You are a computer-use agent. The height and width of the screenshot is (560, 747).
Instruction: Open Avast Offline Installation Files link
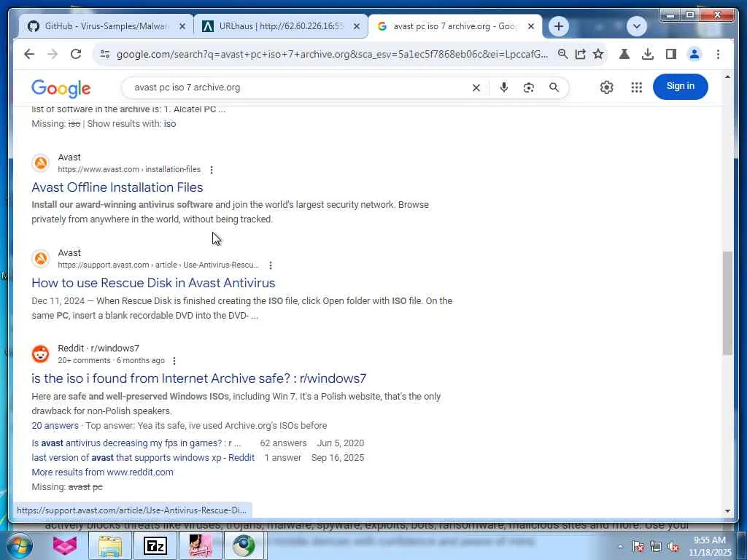tap(117, 187)
